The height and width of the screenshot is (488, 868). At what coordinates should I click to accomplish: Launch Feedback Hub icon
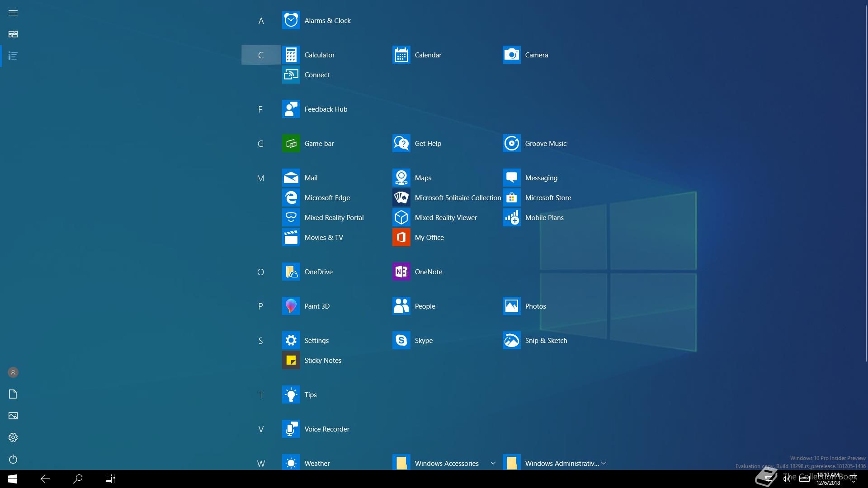[x=291, y=109]
